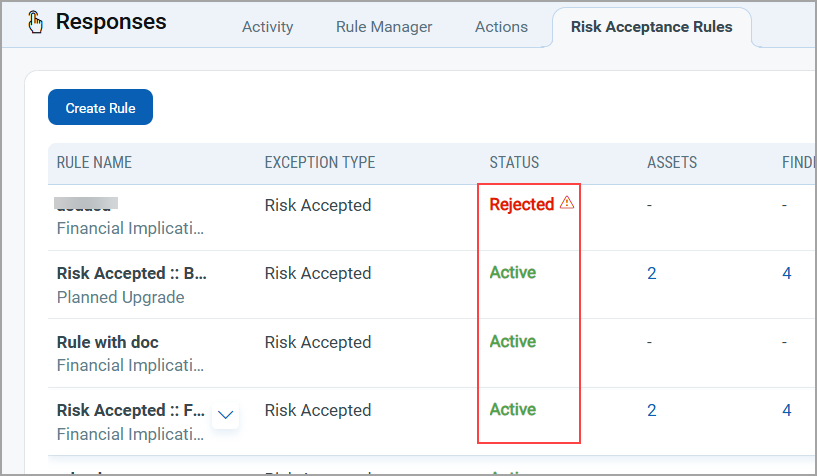
Task: Click findings count in the last visible row
Action: click(x=787, y=410)
